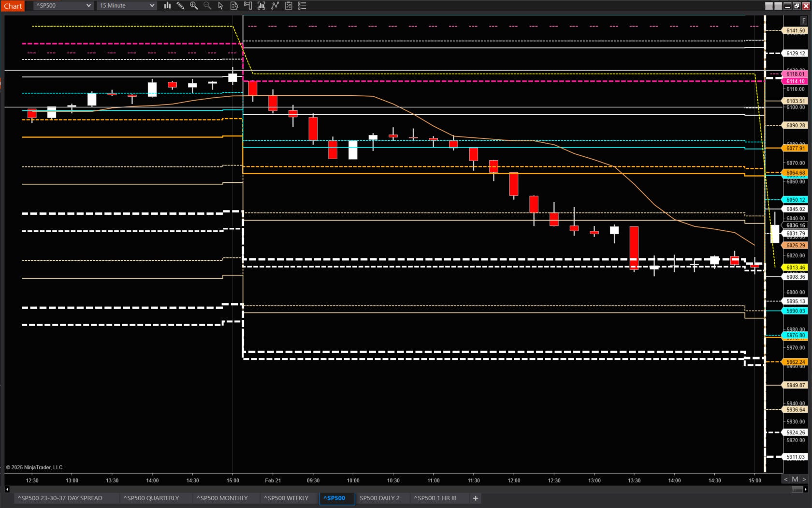Open the Chart Trader panel icon
This screenshot has height=508, width=812.
tap(247, 6)
